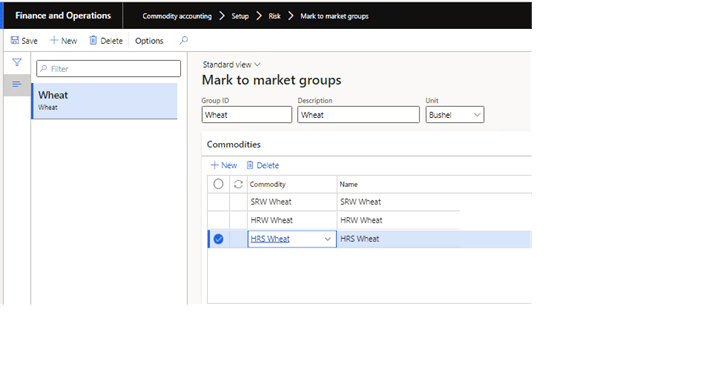This screenshot has width=715, height=378.
Task: Select the HRW Wheat row checkbox cell
Action: coord(218,220)
